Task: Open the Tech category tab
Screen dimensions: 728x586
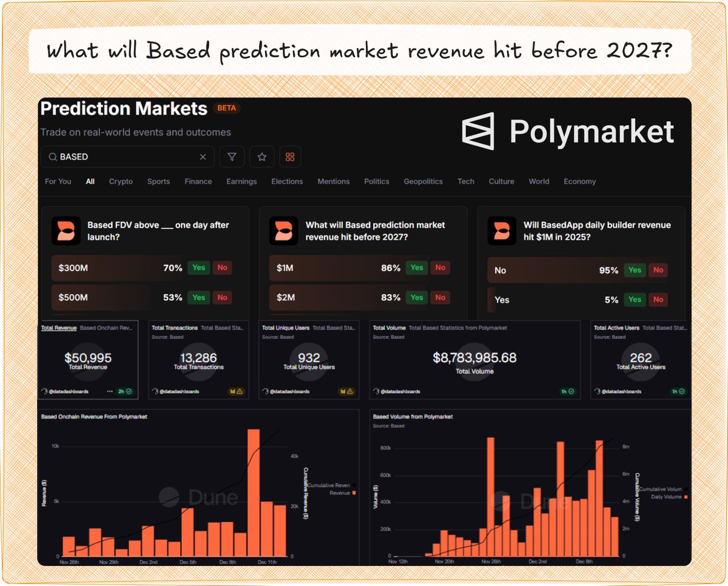Action: click(466, 181)
